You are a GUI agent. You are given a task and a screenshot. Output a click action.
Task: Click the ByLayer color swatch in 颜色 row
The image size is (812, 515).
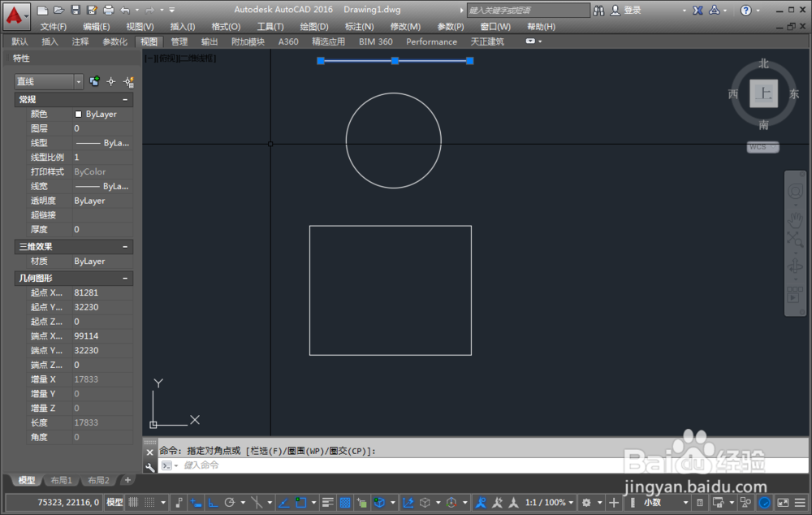pyautogui.click(x=78, y=114)
